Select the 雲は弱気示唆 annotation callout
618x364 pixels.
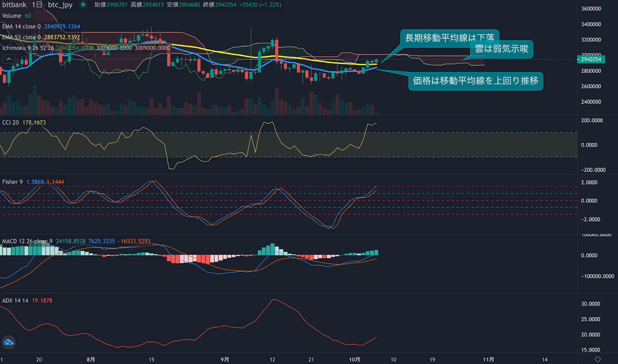tap(501, 49)
